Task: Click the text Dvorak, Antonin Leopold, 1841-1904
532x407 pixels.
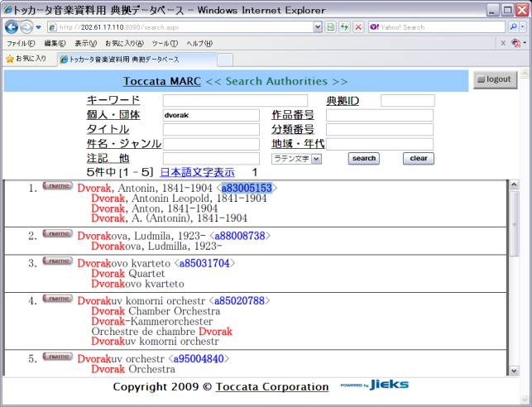Action: [179, 198]
